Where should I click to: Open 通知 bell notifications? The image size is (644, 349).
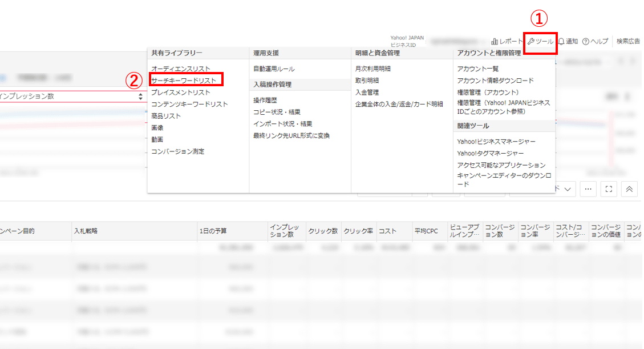(562, 42)
